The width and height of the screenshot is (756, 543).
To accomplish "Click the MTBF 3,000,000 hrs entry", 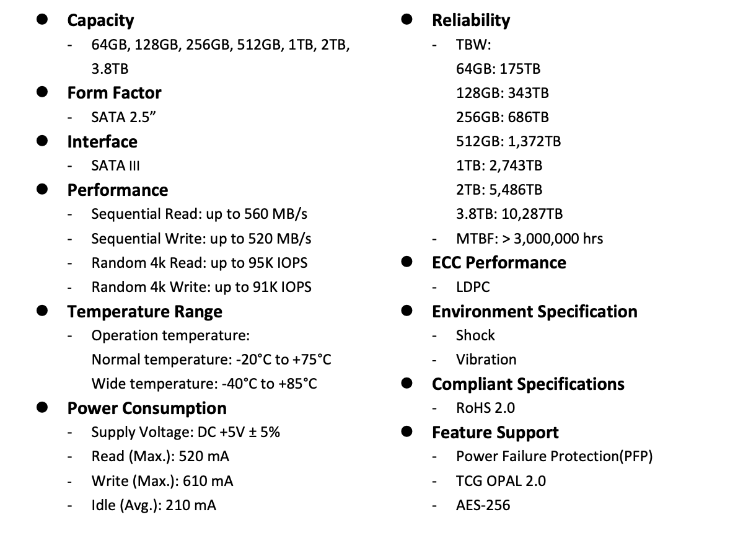I will 529,239.
